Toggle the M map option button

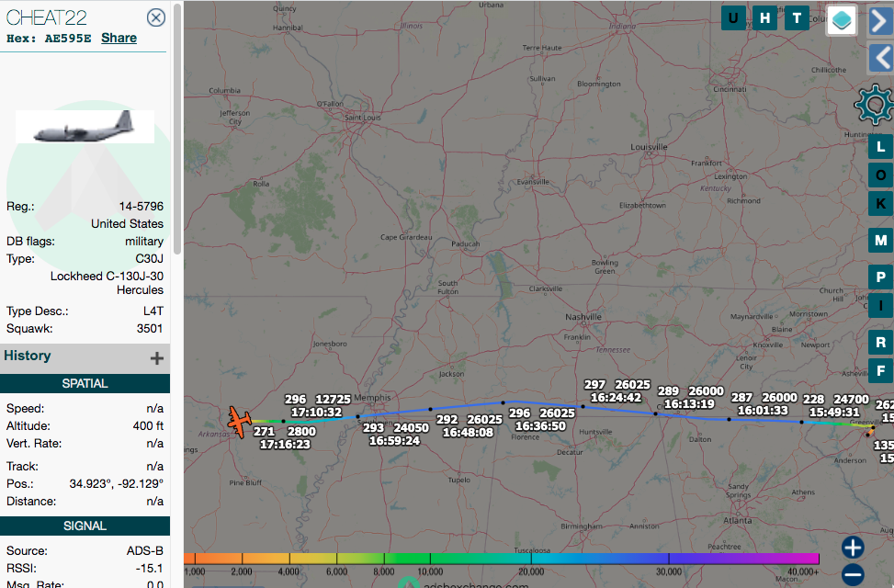[881, 240]
